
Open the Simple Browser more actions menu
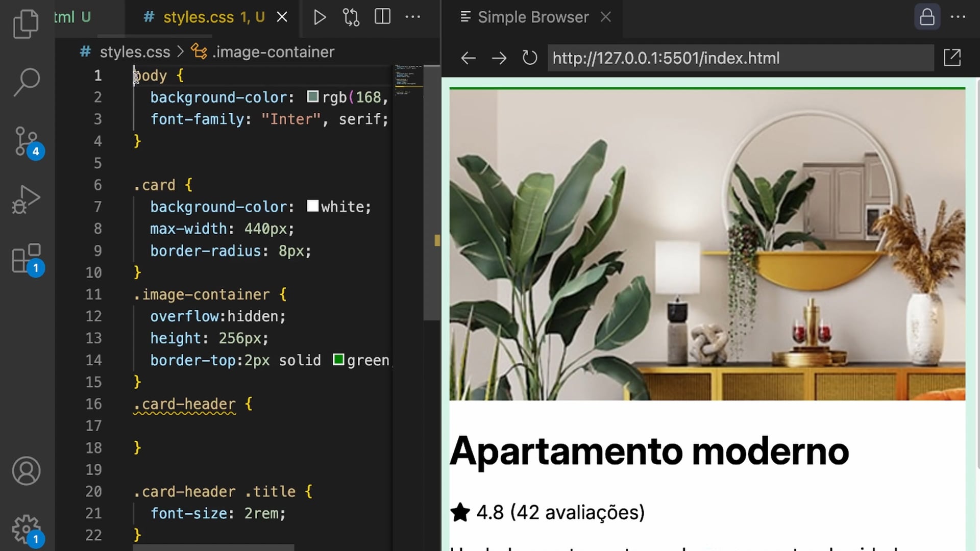tap(958, 17)
